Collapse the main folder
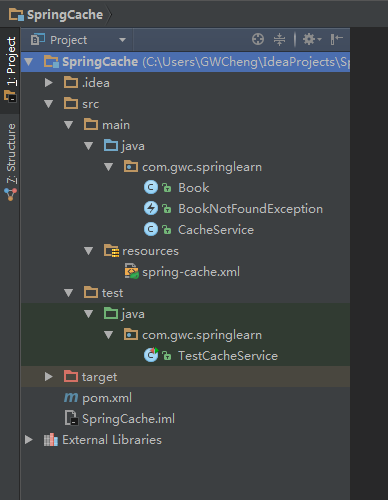Image resolution: width=388 pixels, height=500 pixels. [x=69, y=125]
